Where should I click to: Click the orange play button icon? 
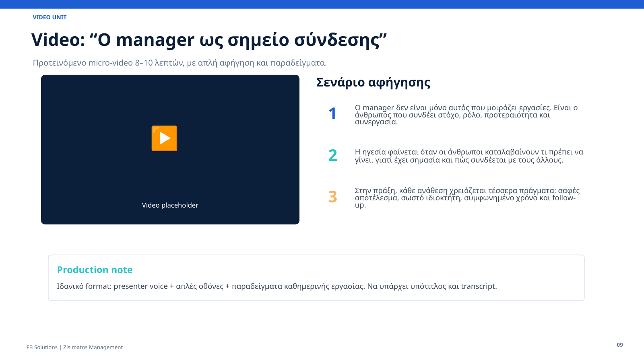pos(164,138)
